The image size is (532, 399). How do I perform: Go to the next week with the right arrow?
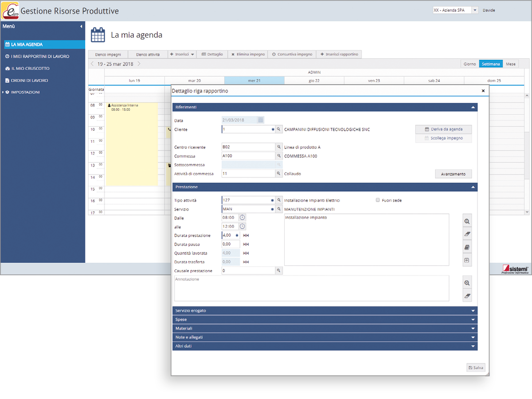click(139, 64)
